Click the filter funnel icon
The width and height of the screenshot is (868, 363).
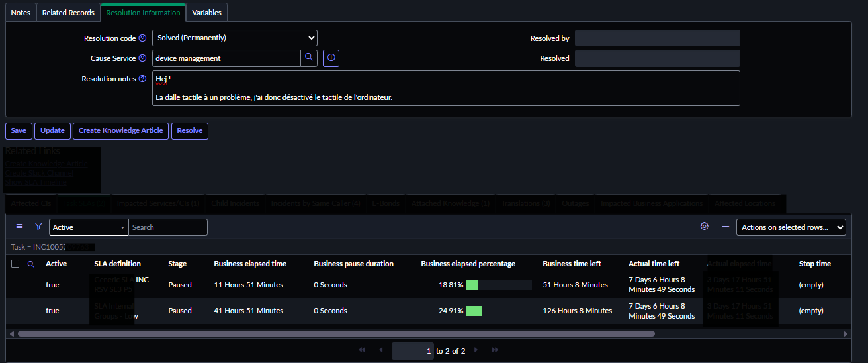[38, 227]
